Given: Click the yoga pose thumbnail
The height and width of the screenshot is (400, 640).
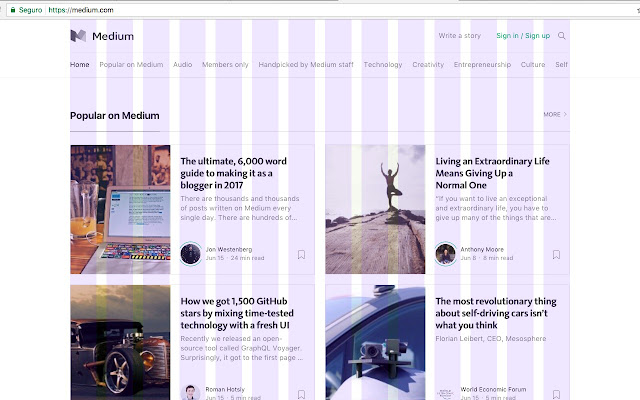Looking at the screenshot, I should [375, 209].
